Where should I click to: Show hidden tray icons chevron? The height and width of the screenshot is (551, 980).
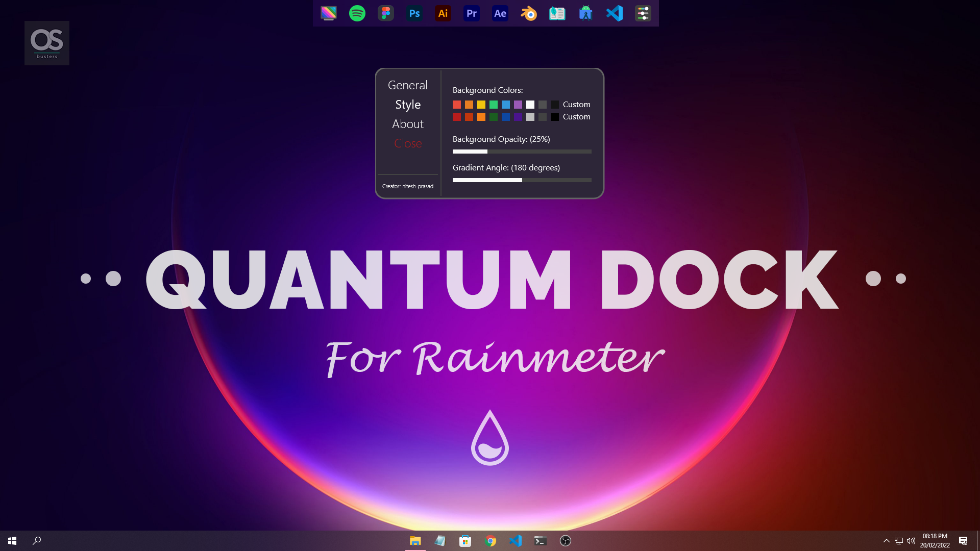click(887, 541)
